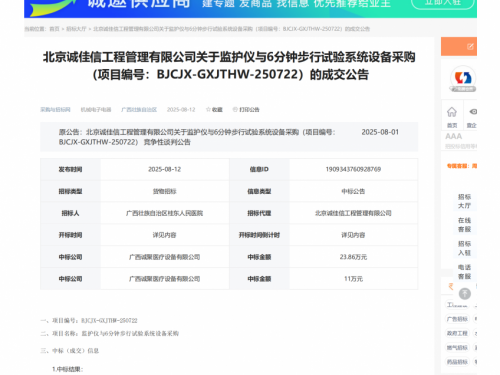Click the 广西壮族自治区 region tag
Viewport: 500px width, 375px height.
139,110
